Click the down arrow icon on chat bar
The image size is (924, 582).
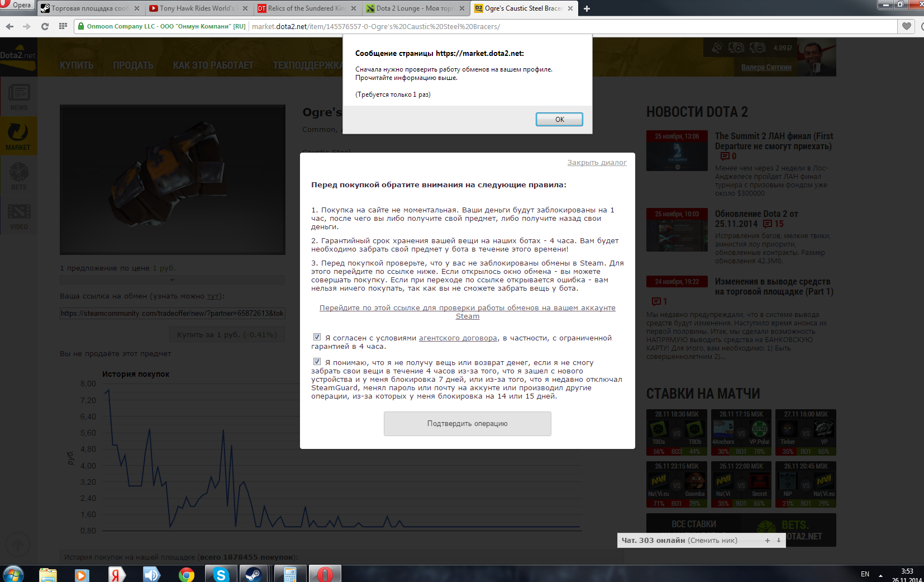coord(779,541)
